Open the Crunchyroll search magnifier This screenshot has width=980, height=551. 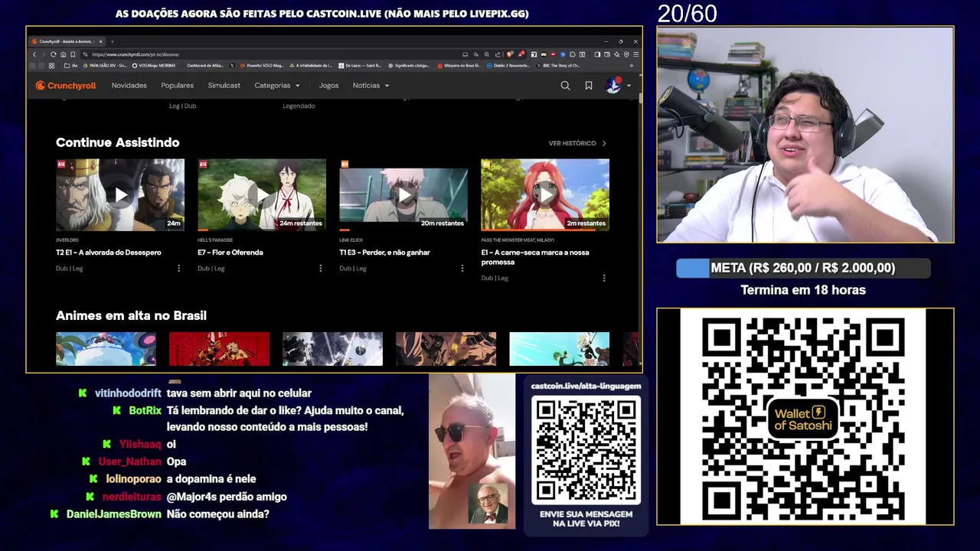565,86
